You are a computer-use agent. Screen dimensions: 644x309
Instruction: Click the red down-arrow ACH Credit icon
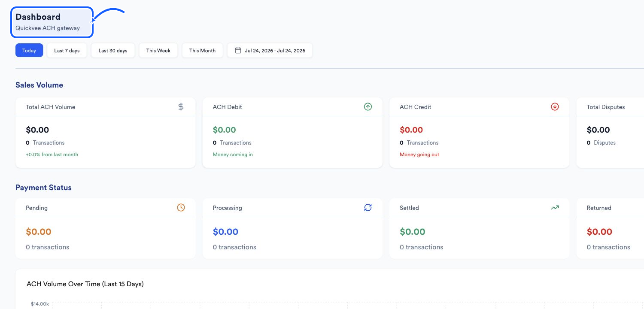[x=555, y=107]
